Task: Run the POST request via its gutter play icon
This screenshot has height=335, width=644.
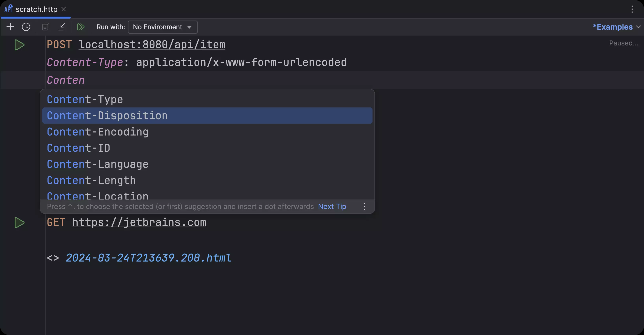Action: click(x=20, y=45)
